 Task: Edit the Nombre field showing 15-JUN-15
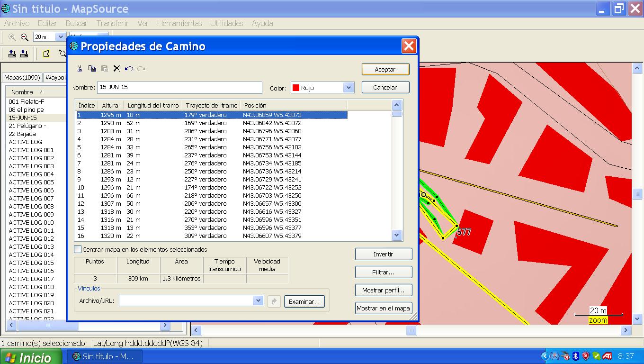pyautogui.click(x=180, y=87)
